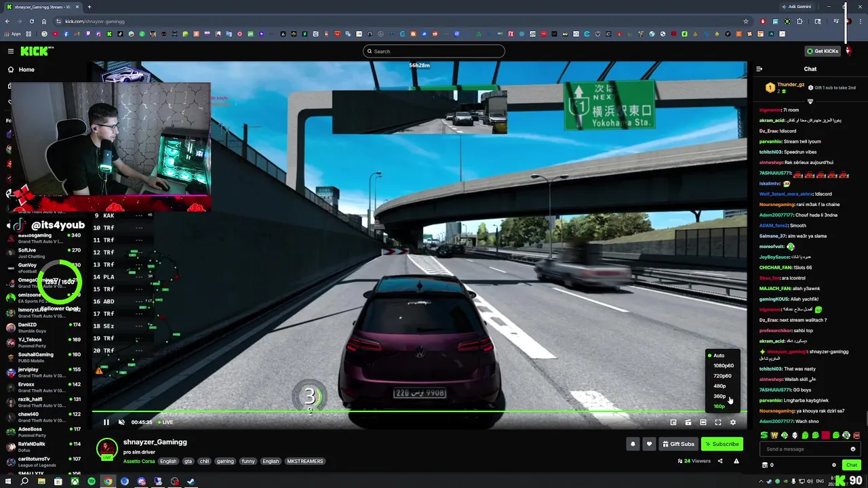868x488 pixels.
Task: Open chat settings gear
Action: coord(834,465)
